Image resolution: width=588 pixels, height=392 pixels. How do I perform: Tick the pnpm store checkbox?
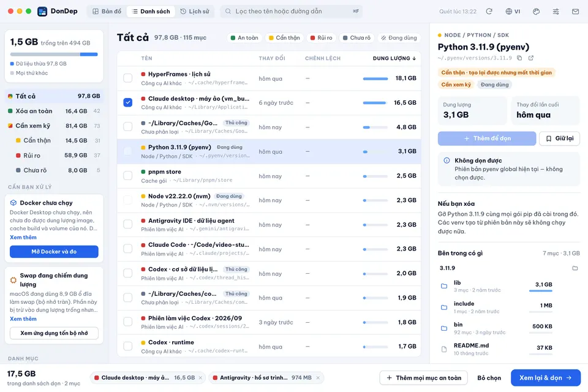(x=128, y=176)
